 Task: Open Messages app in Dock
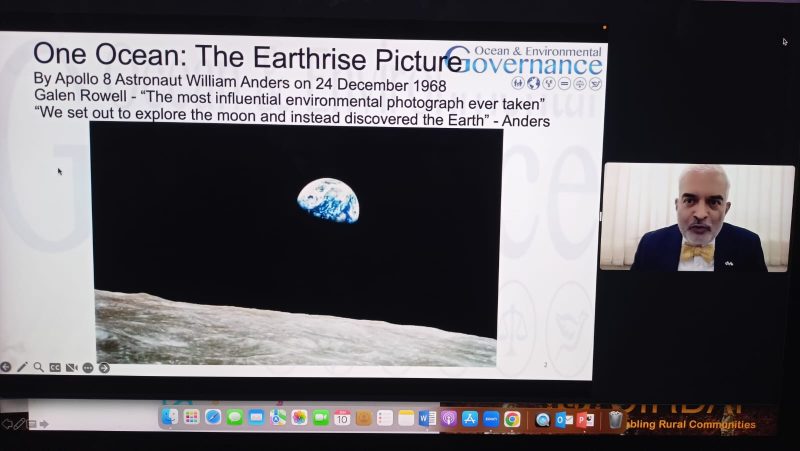tap(235, 418)
